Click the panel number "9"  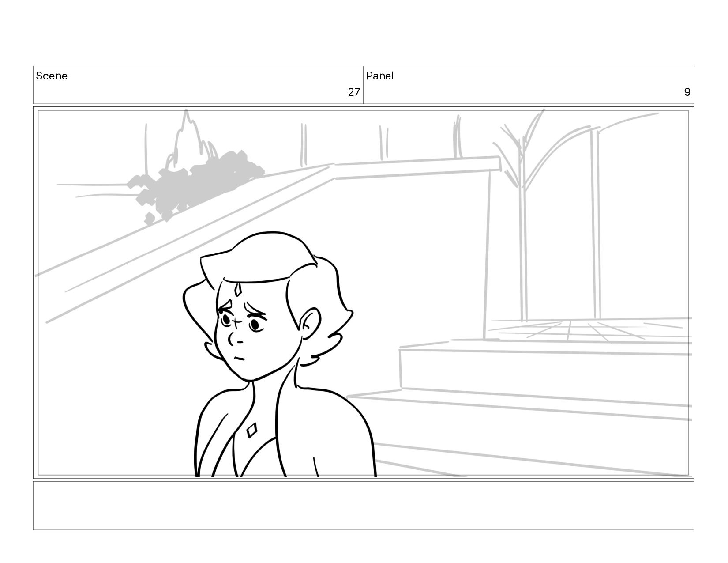[x=687, y=92]
